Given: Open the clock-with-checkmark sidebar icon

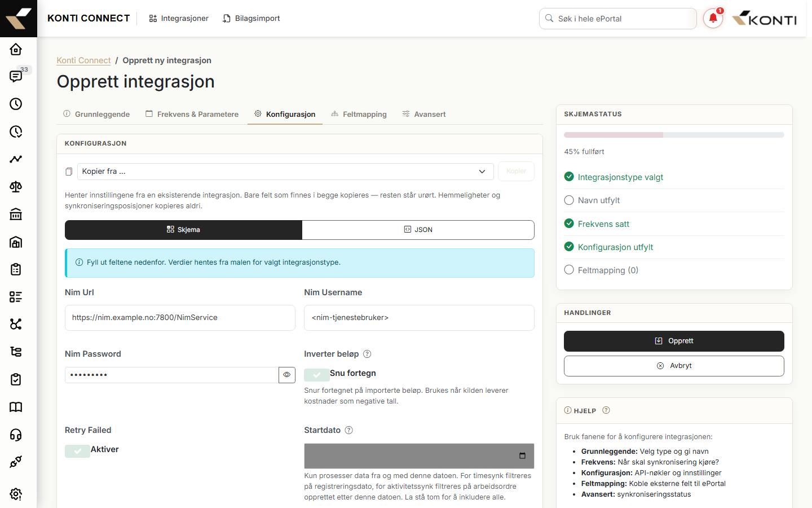Looking at the screenshot, I should (x=16, y=132).
